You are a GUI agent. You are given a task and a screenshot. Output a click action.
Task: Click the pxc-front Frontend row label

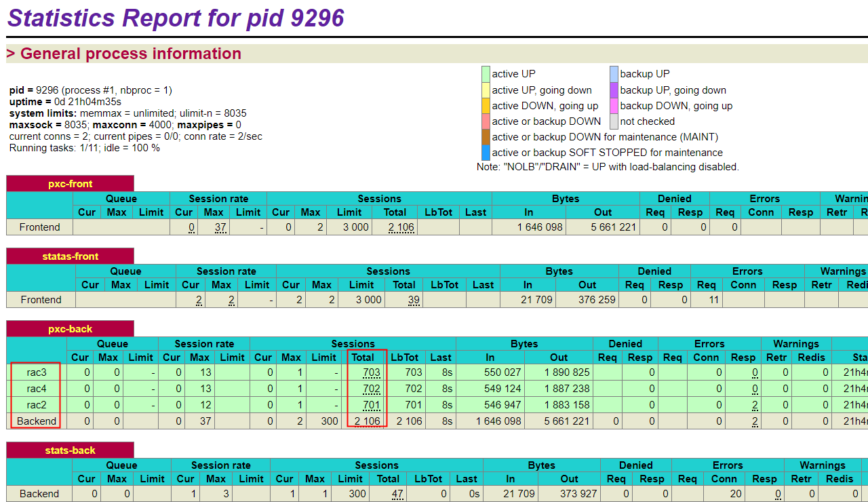pyautogui.click(x=39, y=227)
